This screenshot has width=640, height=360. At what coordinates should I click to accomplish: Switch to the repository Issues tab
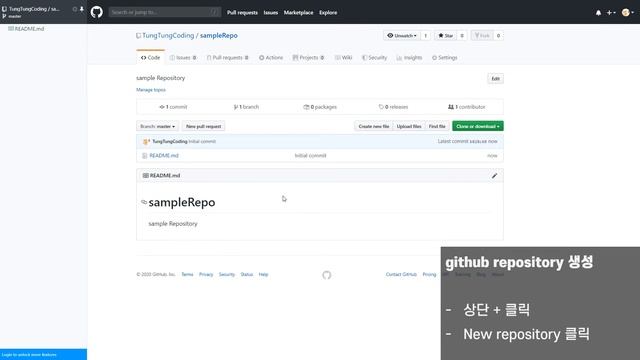click(183, 58)
